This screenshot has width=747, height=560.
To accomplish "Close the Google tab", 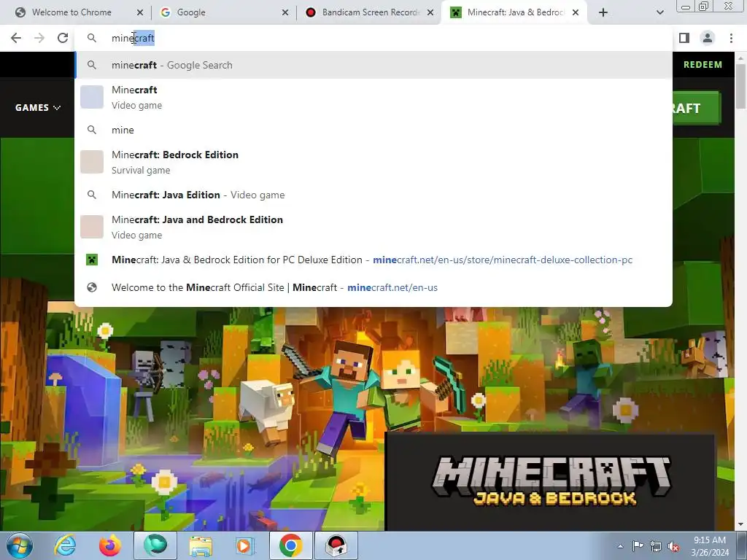I will click(x=285, y=12).
